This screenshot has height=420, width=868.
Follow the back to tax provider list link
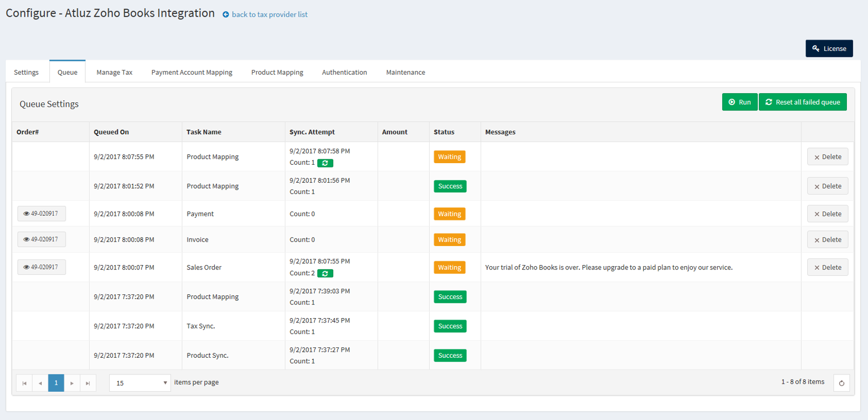click(x=270, y=15)
